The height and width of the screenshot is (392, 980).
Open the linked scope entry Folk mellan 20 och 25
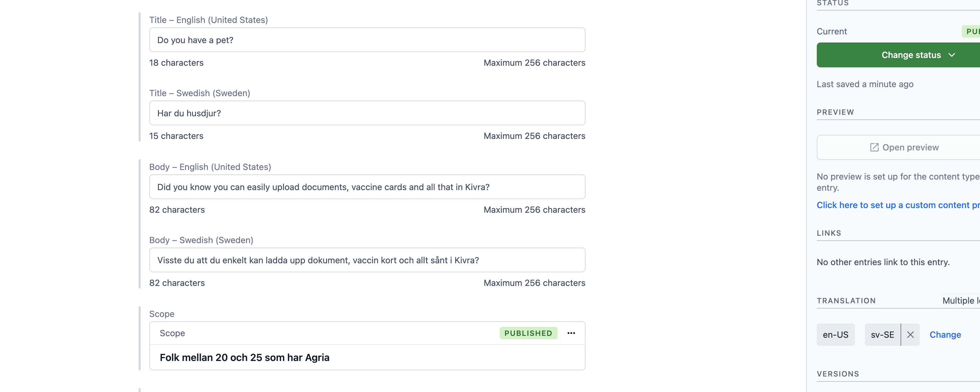244,357
